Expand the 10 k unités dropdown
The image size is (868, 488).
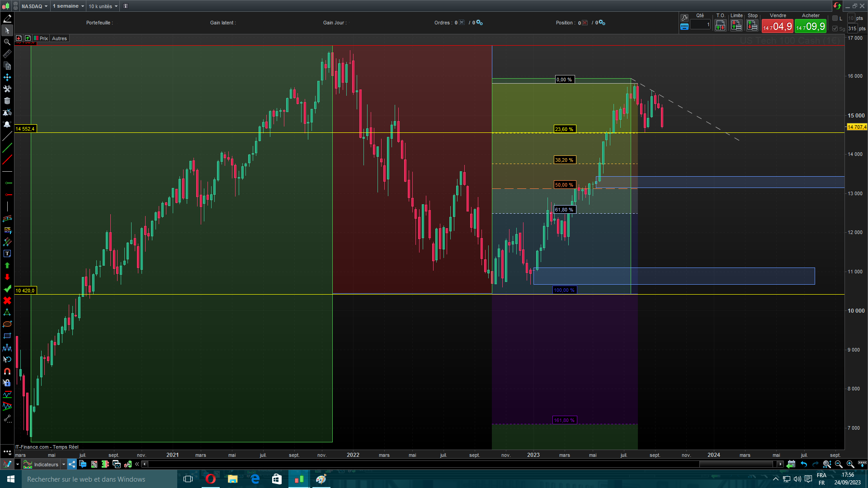(103, 6)
